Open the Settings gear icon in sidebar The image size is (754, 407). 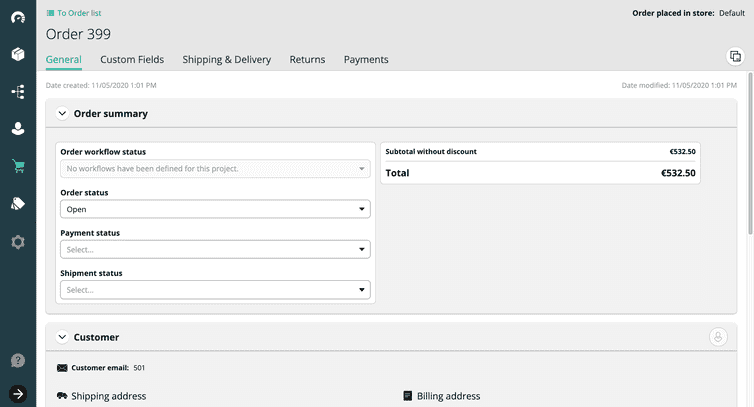coord(18,242)
